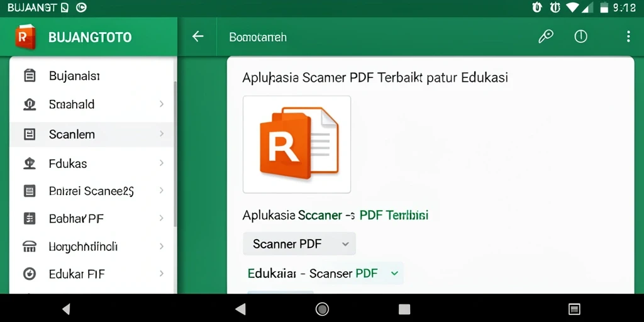Open the Scanner PDF dropdown
Viewport: 644px width, 322px height.
pos(299,243)
